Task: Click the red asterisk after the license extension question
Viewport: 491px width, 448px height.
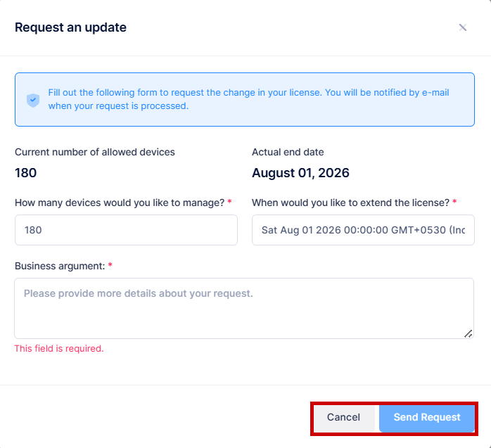Action: 454,202
